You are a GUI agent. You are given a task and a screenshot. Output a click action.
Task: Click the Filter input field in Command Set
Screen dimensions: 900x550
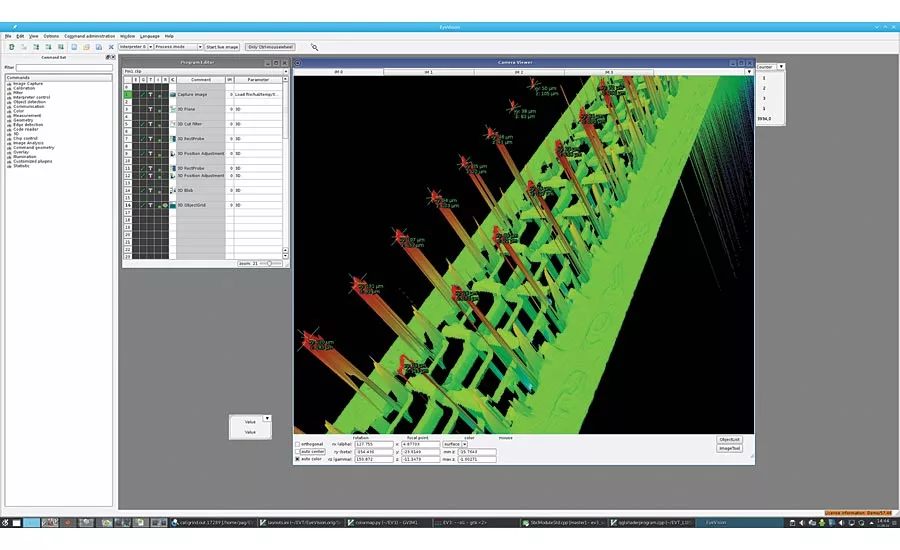(64, 68)
